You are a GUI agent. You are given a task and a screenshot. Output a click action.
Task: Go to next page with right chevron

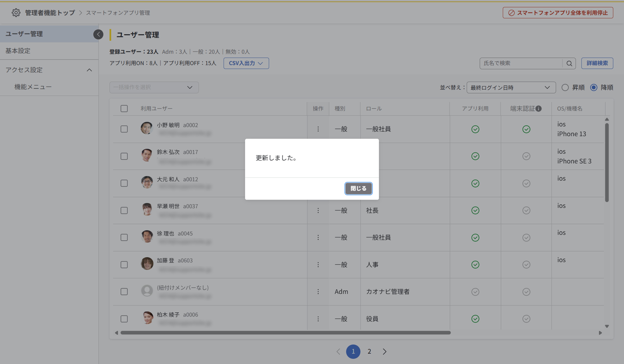click(384, 352)
